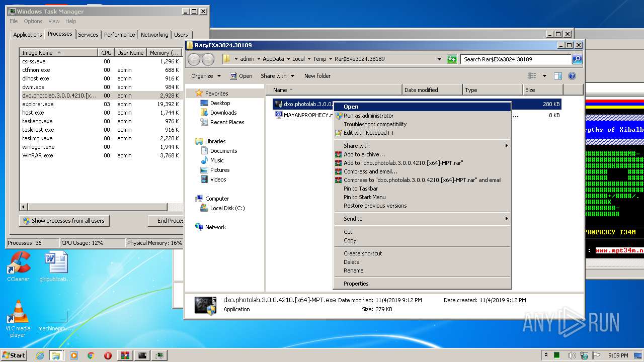Launch Google Chrome from the taskbar
This screenshot has width=644, height=362.
pyautogui.click(x=91, y=355)
